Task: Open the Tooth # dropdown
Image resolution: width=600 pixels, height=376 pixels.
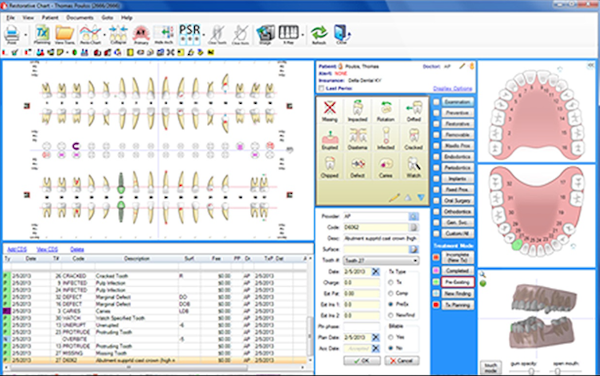Action: (381, 260)
